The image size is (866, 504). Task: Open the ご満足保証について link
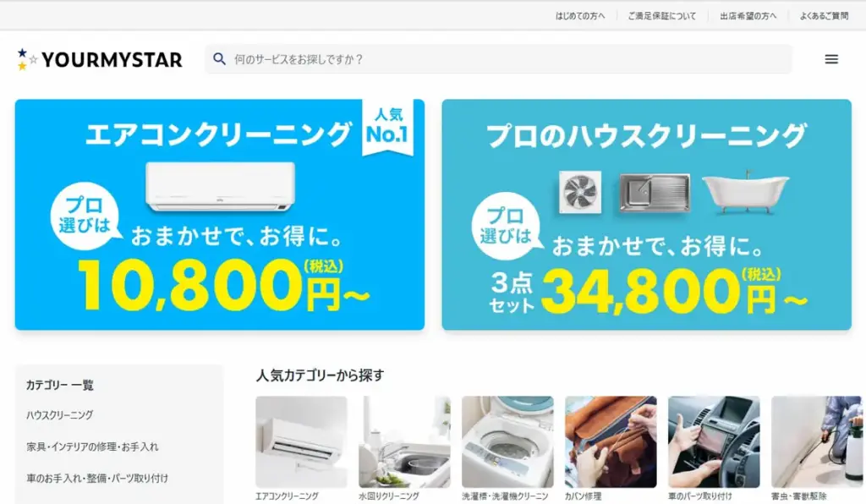pyautogui.click(x=661, y=16)
